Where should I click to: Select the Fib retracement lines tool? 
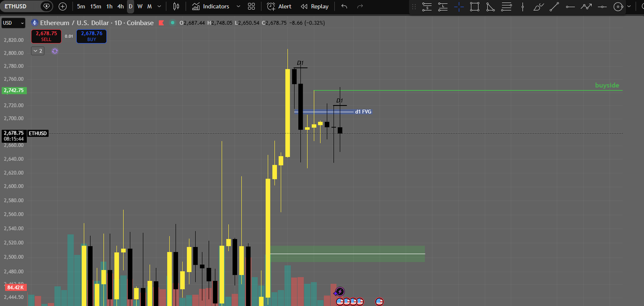click(x=507, y=7)
